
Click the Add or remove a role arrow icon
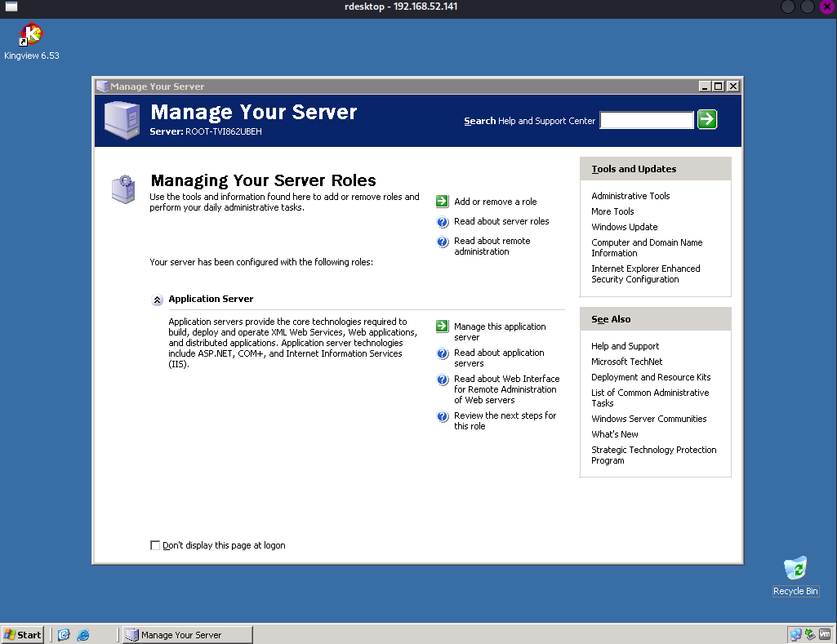point(442,201)
